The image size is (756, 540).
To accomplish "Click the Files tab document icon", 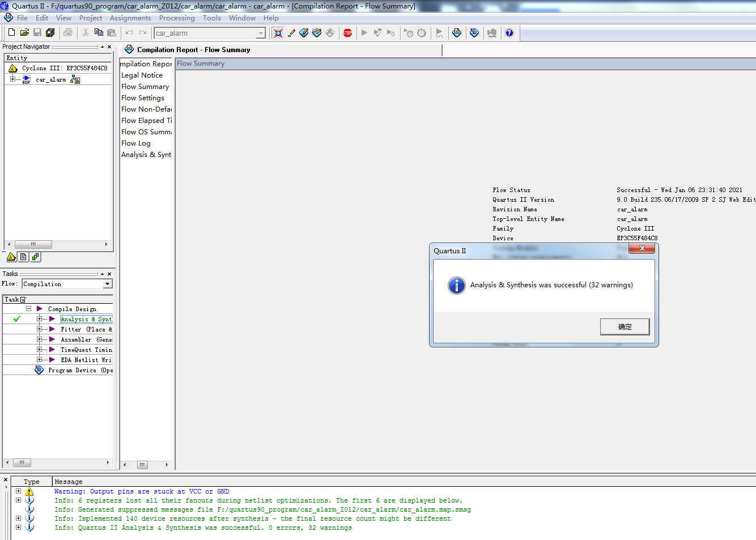I will [23, 257].
